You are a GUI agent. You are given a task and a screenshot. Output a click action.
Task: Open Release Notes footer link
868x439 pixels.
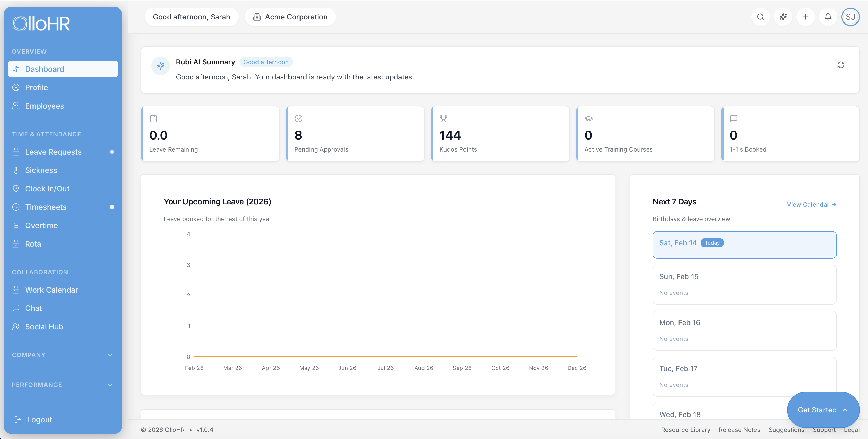click(x=739, y=430)
